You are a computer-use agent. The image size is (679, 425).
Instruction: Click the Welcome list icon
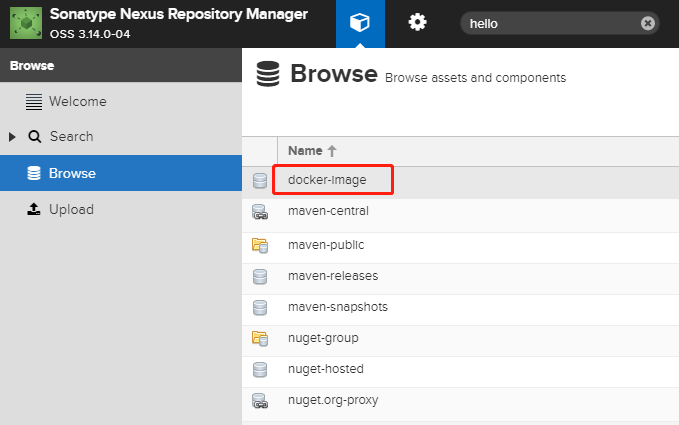tap(34, 102)
